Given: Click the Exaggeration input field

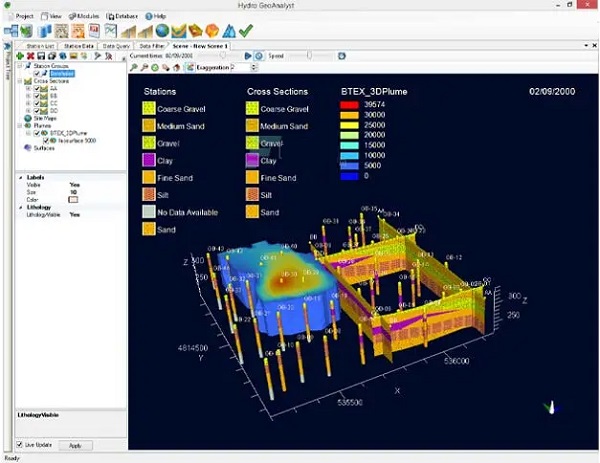Looking at the screenshot, I should pyautogui.click(x=235, y=67).
